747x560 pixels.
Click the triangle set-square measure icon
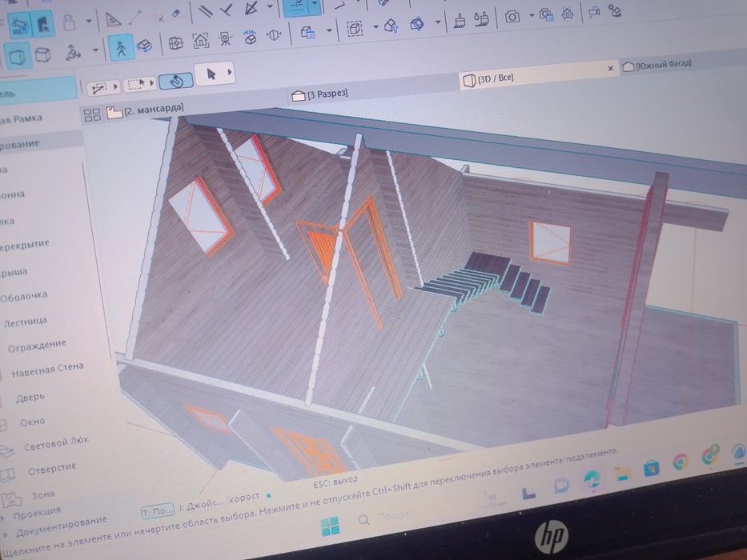[113, 19]
